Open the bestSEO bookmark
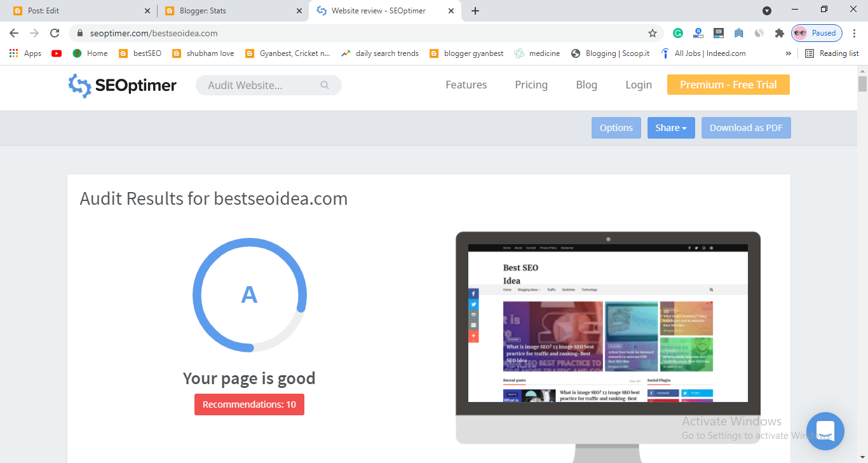The width and height of the screenshot is (868, 463). (x=140, y=53)
